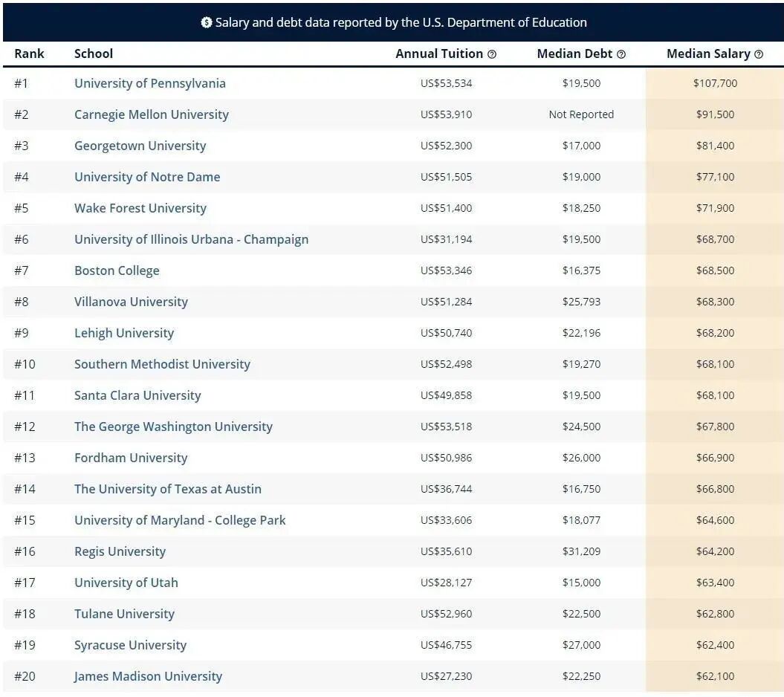
Task: Open James Madison University link
Action: (x=148, y=676)
